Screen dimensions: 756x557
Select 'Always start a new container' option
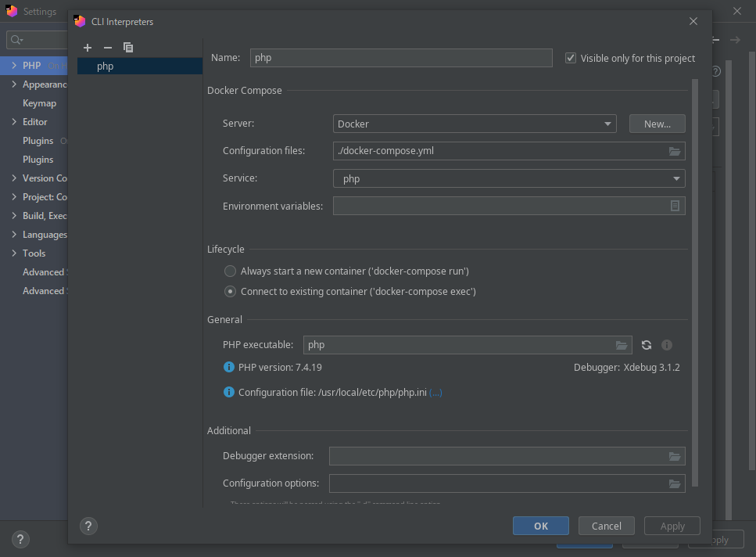(230, 271)
